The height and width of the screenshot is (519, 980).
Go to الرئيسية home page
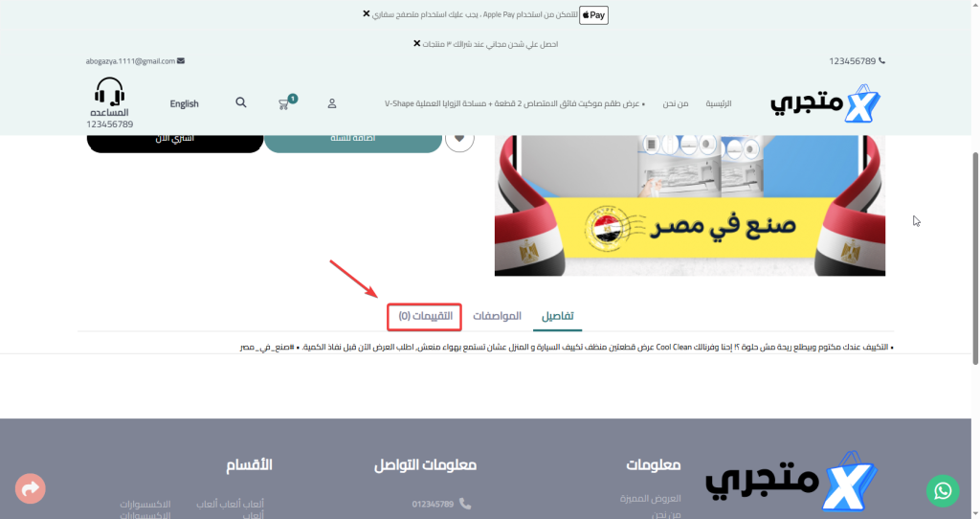718,103
